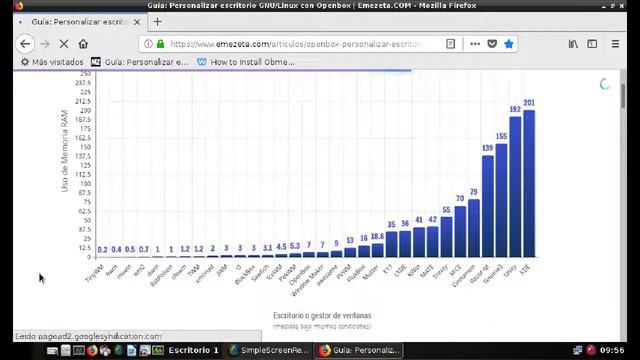Viewport: 640px width, 360px height.
Task: Click the Cinnamon bar labeled 79
Action: coord(474,228)
